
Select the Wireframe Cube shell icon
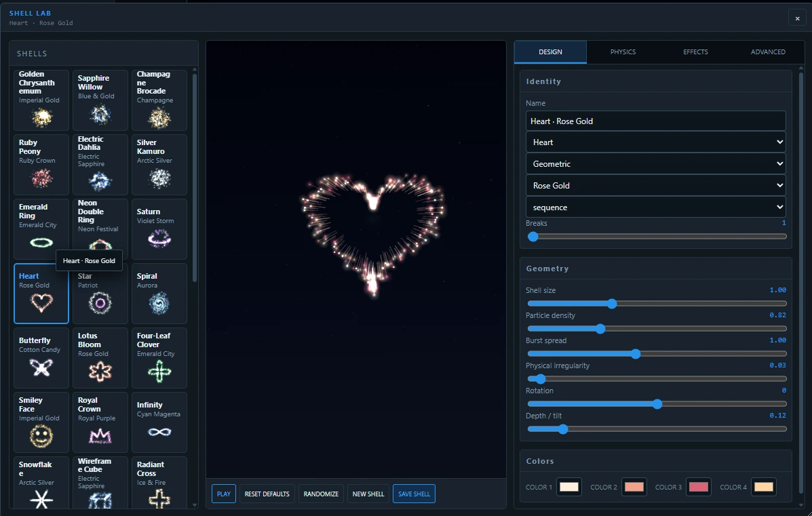point(100,483)
